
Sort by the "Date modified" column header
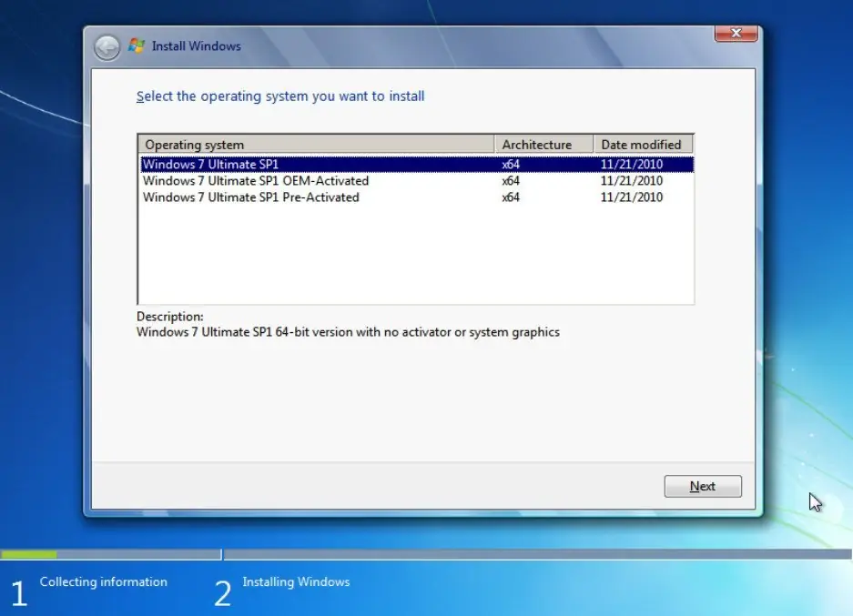tap(641, 144)
